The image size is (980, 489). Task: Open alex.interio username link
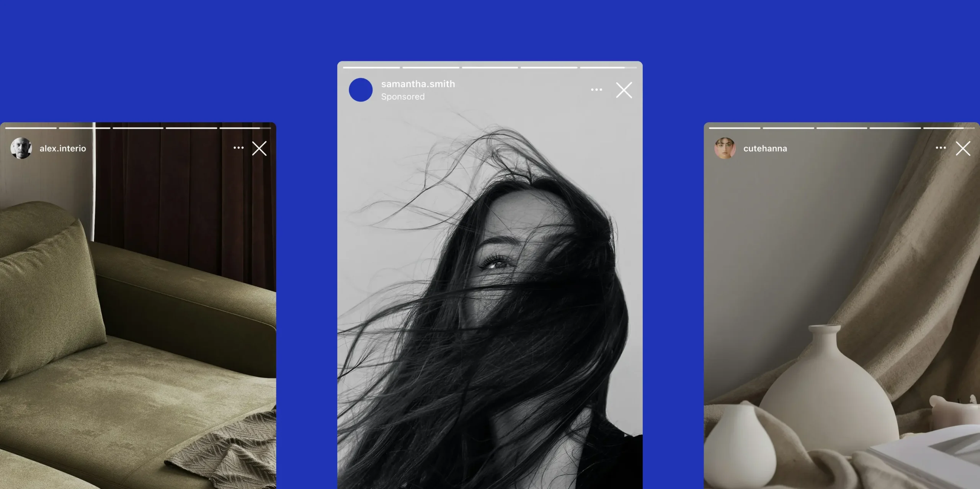click(x=63, y=149)
